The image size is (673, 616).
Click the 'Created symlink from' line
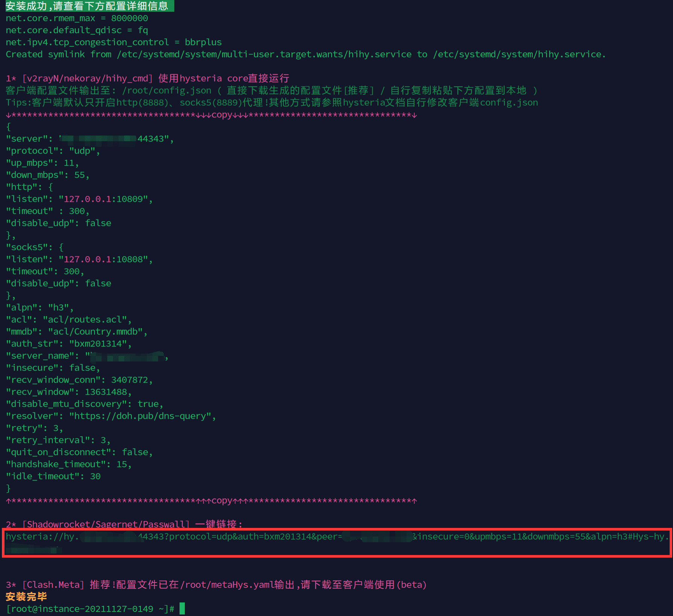point(306,54)
